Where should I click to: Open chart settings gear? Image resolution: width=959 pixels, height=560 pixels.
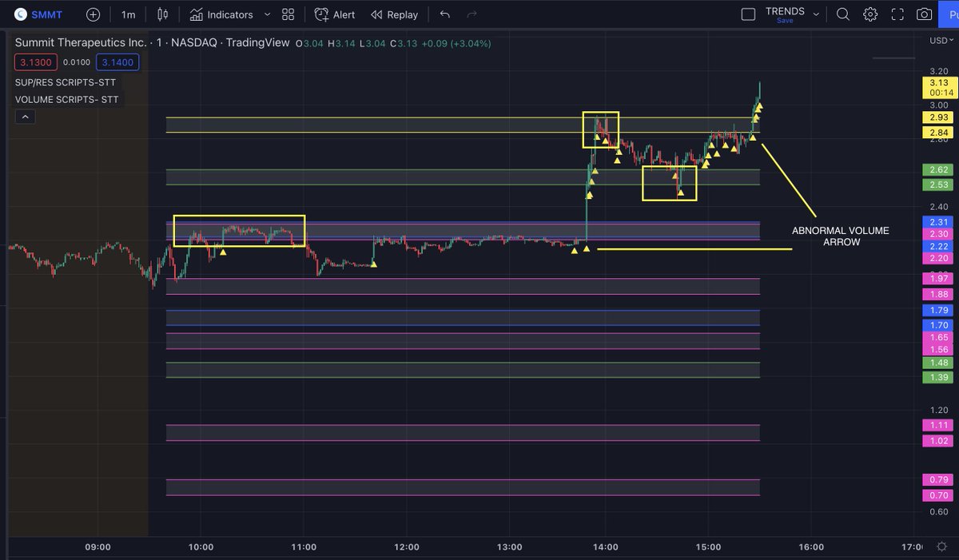coord(870,14)
